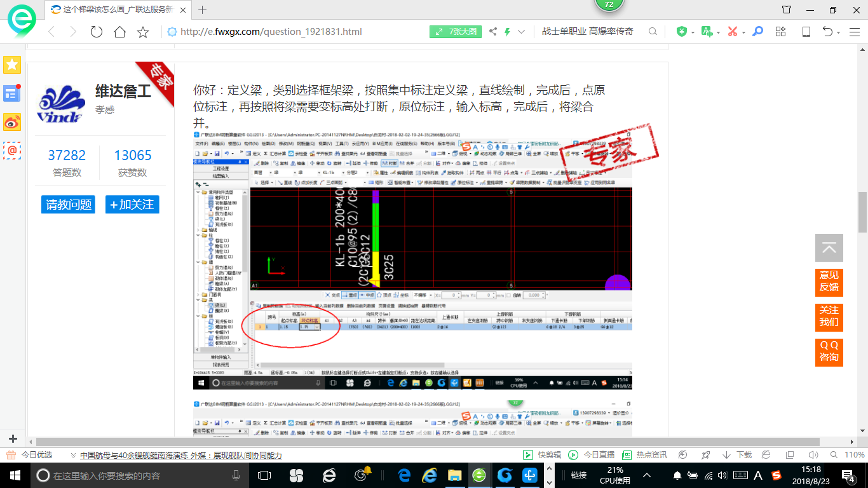Open the sidebar news feed icon
The width and height of the screenshot is (868, 488).
pyautogui.click(x=12, y=93)
